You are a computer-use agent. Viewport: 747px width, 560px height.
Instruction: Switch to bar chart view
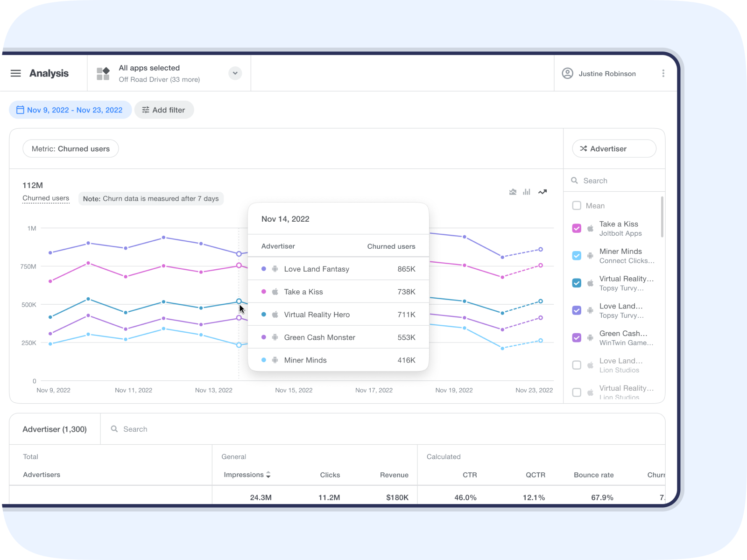[x=527, y=192]
